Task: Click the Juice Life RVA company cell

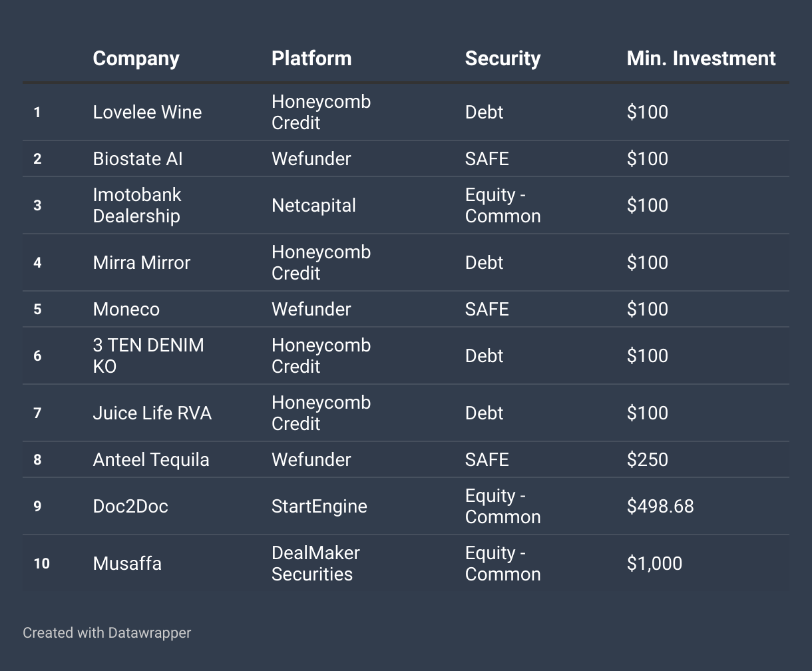Action: pyautogui.click(x=152, y=413)
